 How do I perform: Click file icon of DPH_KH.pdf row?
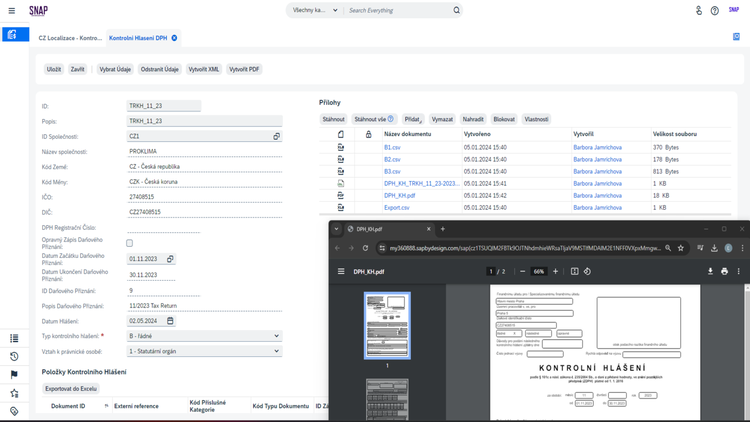point(341,195)
